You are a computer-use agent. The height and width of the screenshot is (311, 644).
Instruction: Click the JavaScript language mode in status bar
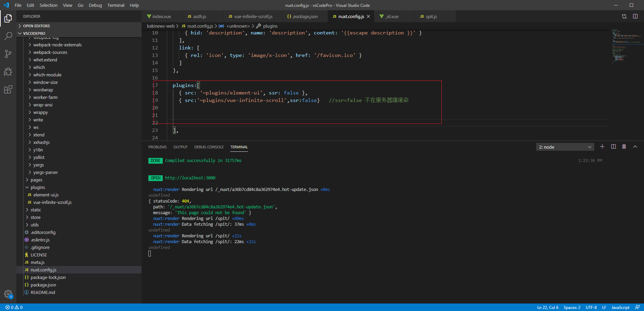(x=620, y=307)
